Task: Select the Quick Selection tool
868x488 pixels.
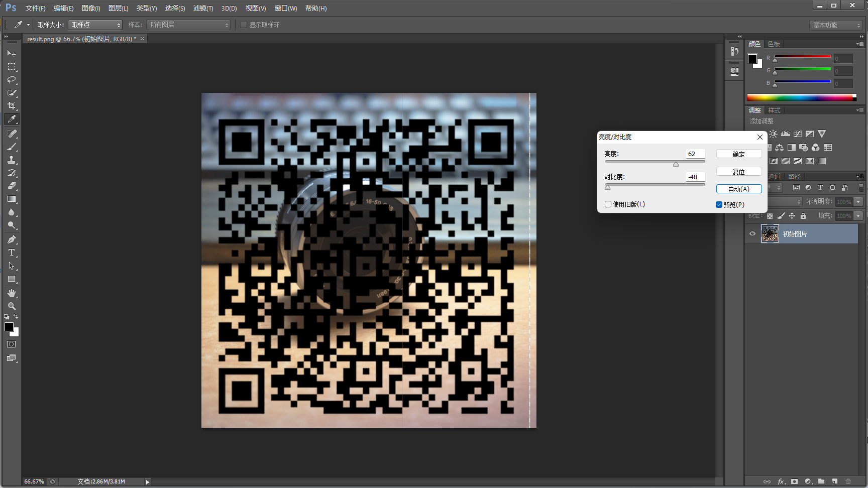Action: click(x=12, y=93)
